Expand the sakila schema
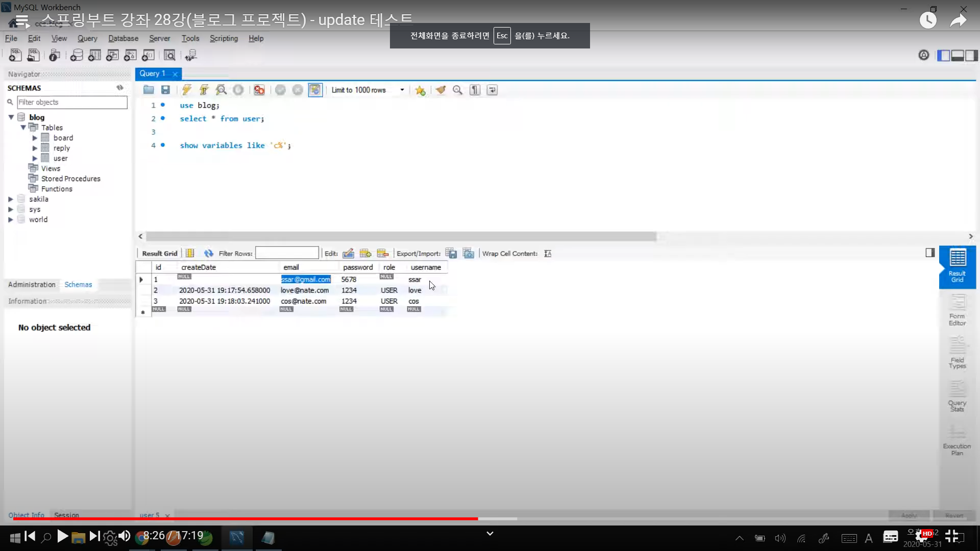The height and width of the screenshot is (551, 980). [11, 199]
